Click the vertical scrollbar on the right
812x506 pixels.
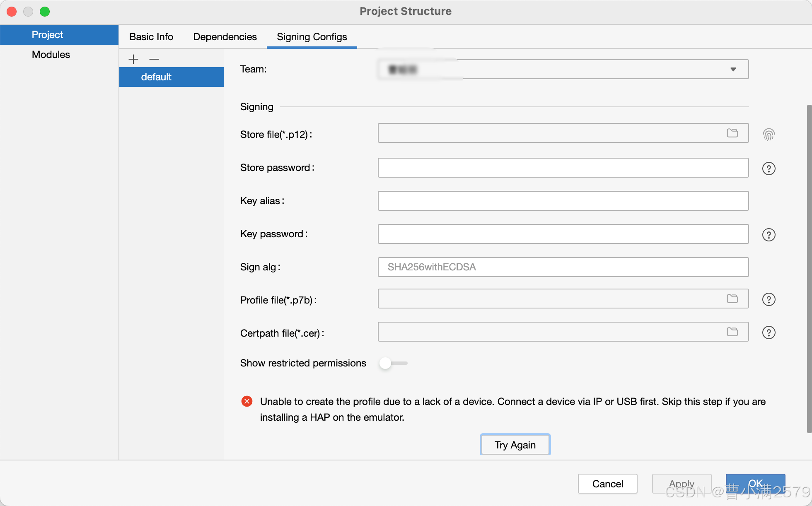click(809, 269)
